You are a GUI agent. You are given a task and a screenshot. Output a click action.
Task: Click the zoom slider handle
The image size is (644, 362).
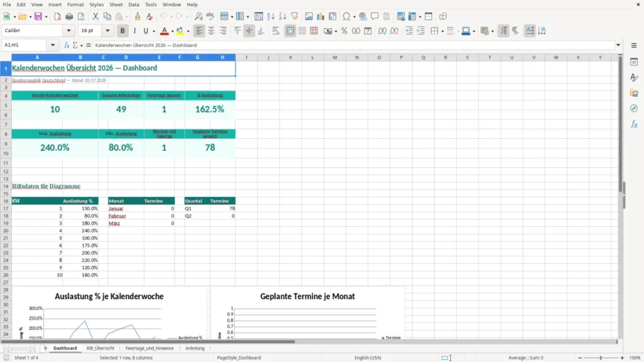601,358
